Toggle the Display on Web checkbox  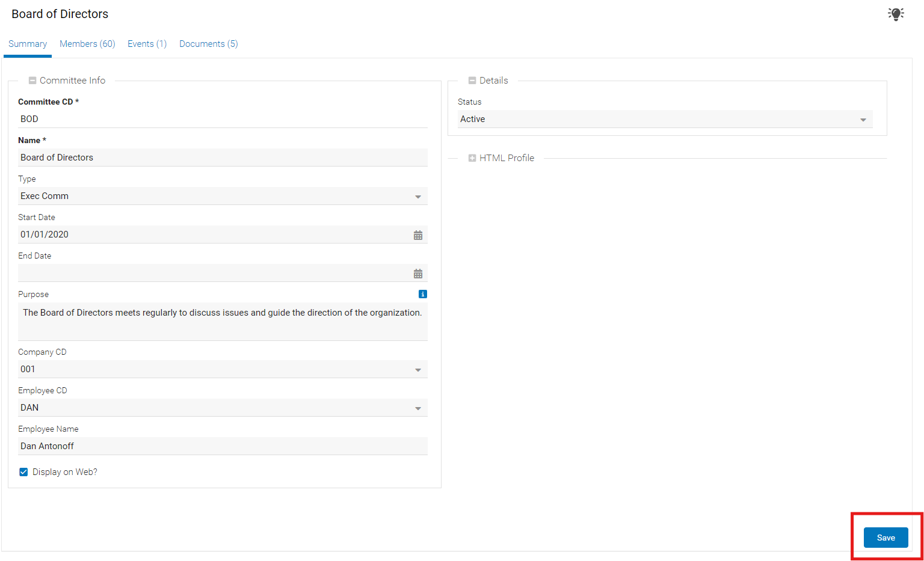click(23, 472)
